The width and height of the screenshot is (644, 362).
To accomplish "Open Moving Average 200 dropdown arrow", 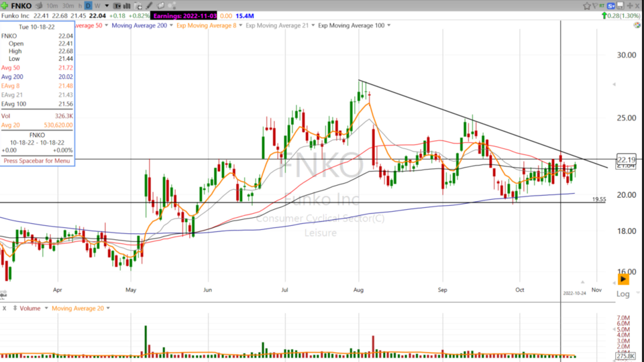I will 171,25.
